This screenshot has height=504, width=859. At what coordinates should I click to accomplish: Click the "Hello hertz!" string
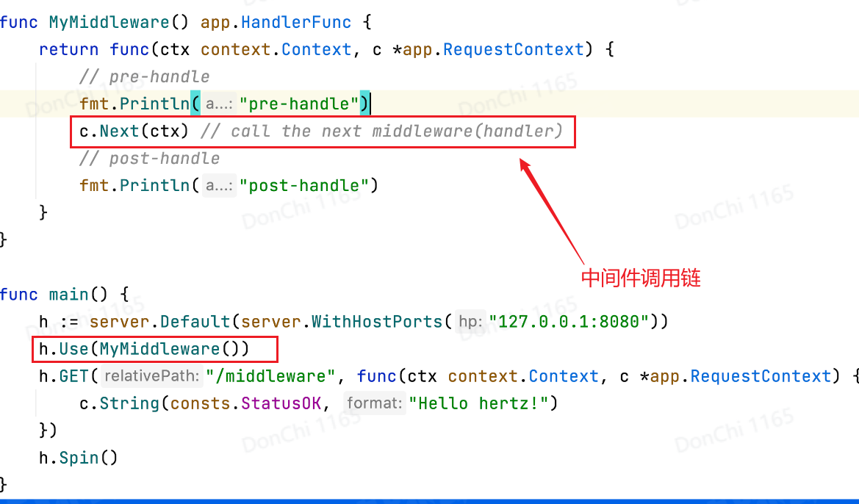click(479, 404)
